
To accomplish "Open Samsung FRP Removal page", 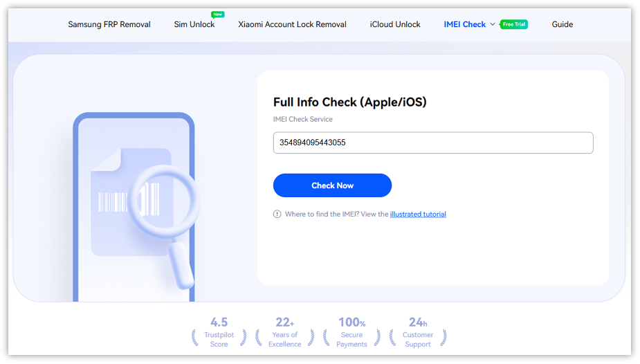I will coord(109,24).
